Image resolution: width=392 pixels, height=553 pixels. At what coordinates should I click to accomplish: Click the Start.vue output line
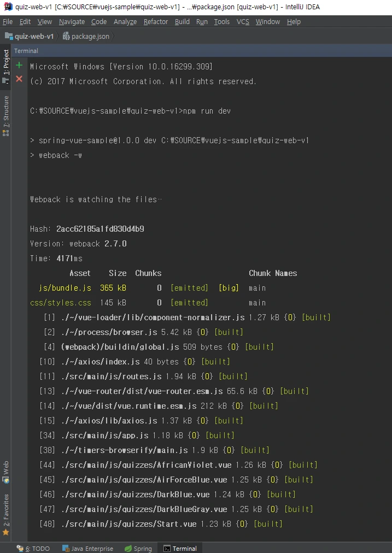coord(161,524)
